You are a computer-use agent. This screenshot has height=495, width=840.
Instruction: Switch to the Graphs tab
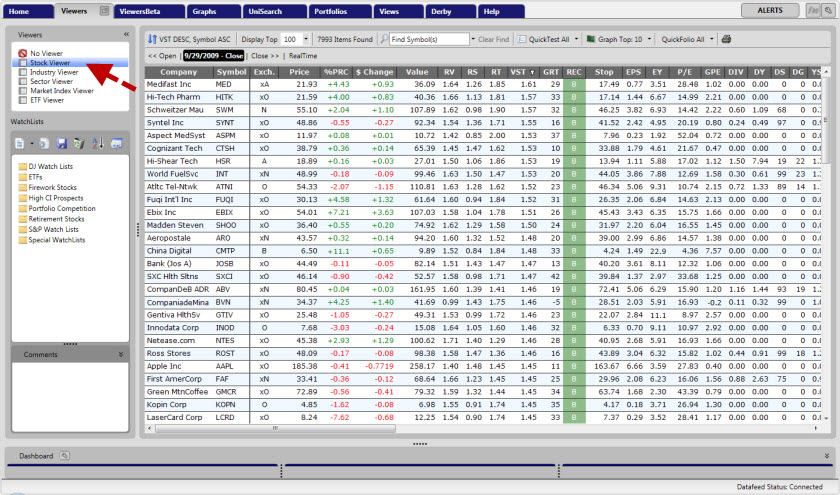click(204, 11)
